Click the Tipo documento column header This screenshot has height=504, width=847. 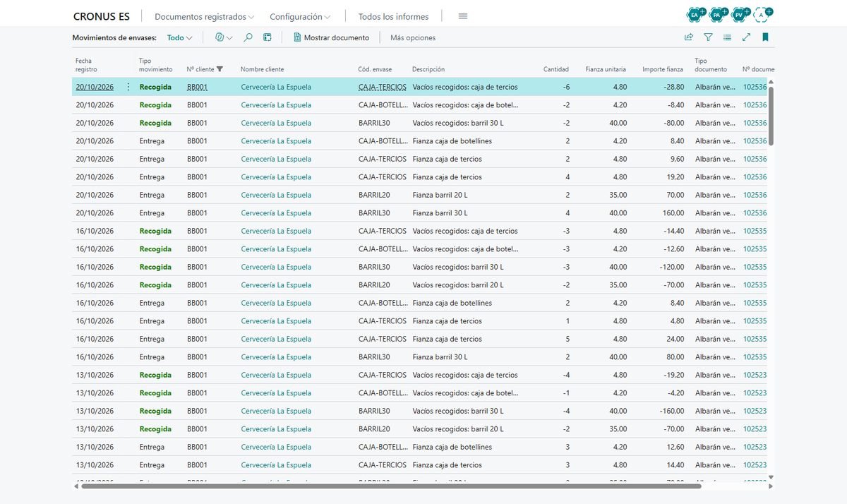coord(711,65)
